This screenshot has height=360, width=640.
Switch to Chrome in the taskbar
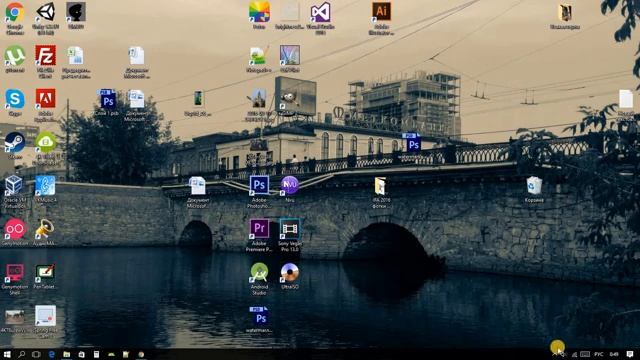[x=141, y=354]
